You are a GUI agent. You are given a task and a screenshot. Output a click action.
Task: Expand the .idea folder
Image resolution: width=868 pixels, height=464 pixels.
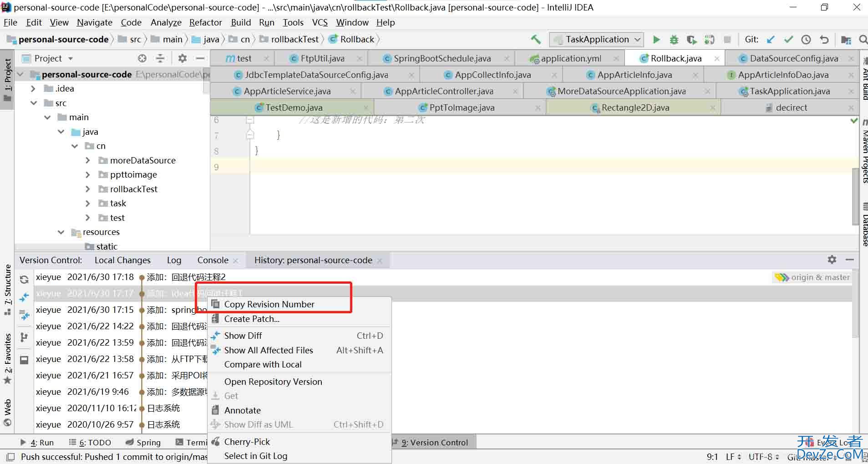tap(33, 89)
